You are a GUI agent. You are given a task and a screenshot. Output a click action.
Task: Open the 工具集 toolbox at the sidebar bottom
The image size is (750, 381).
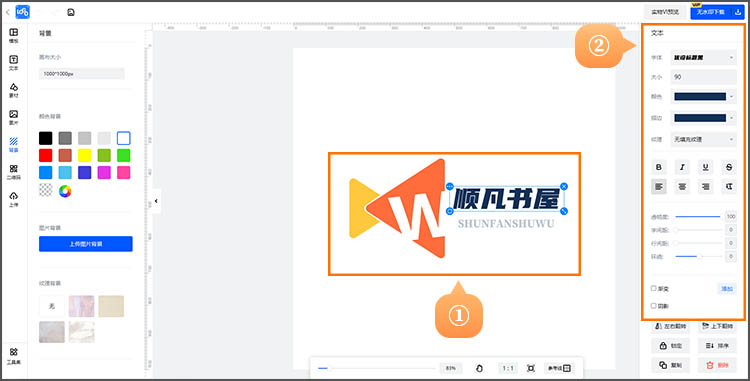pyautogui.click(x=13, y=356)
